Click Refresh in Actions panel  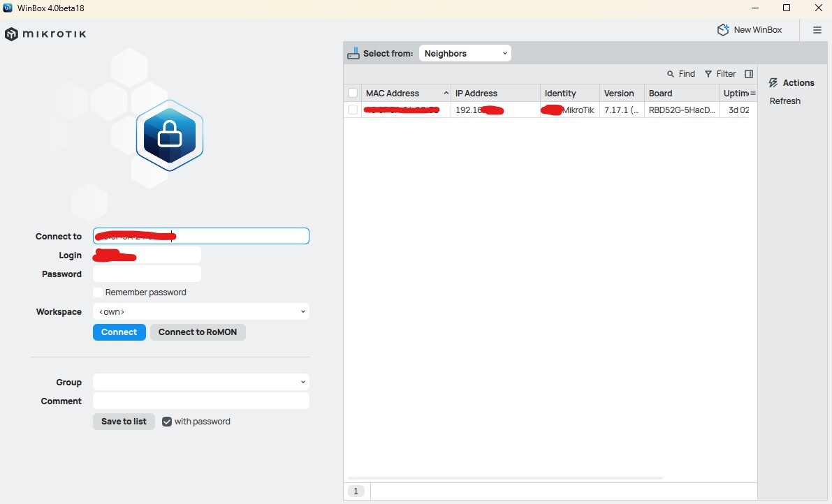coord(784,101)
